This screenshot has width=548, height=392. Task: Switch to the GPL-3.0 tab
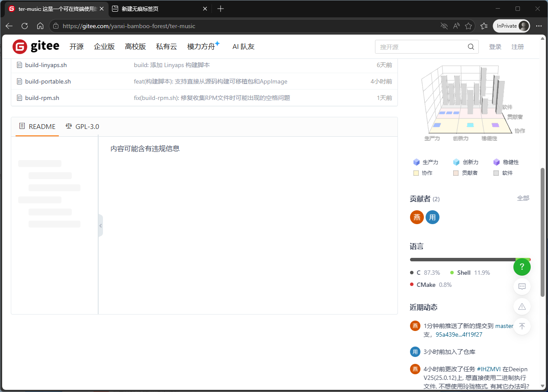coord(82,126)
